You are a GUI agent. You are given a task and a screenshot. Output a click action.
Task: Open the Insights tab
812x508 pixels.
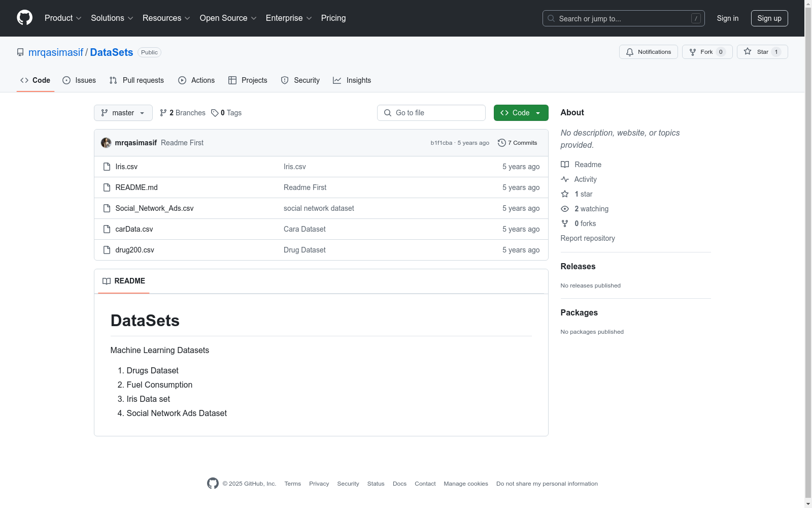pyautogui.click(x=352, y=80)
